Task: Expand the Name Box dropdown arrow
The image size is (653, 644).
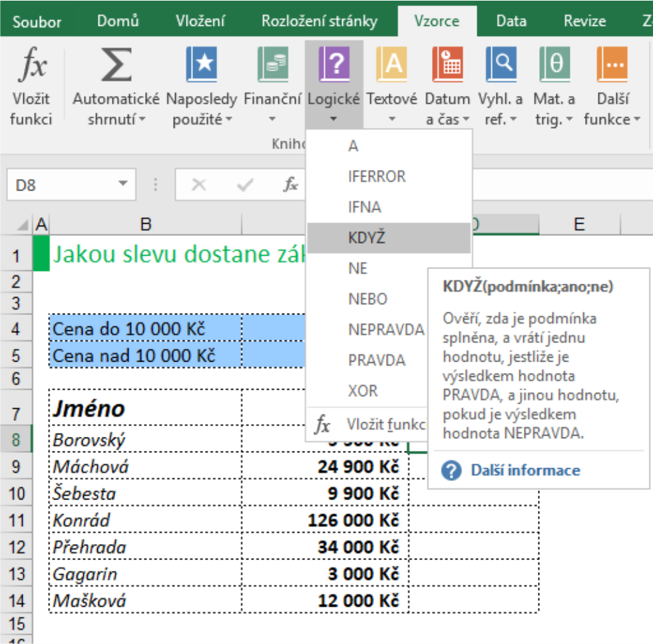Action: click(x=122, y=184)
